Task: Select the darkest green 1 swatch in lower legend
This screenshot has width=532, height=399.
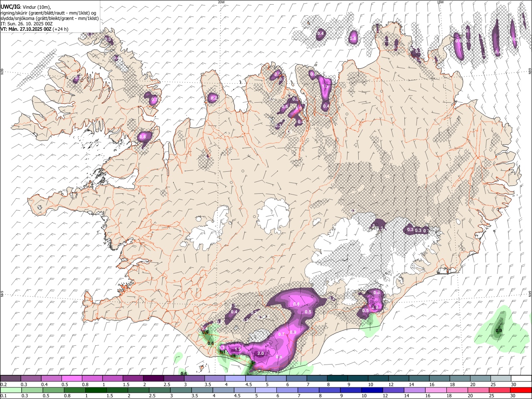Action: point(96,390)
